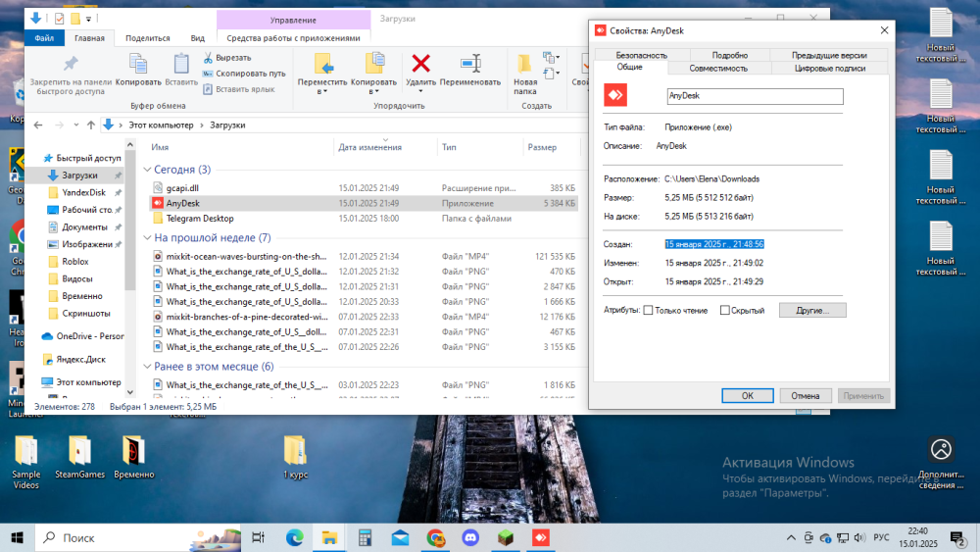Viewport: 980px width, 552px height.
Task: Select YandexDisk in the navigation pane
Action: pos(83,192)
